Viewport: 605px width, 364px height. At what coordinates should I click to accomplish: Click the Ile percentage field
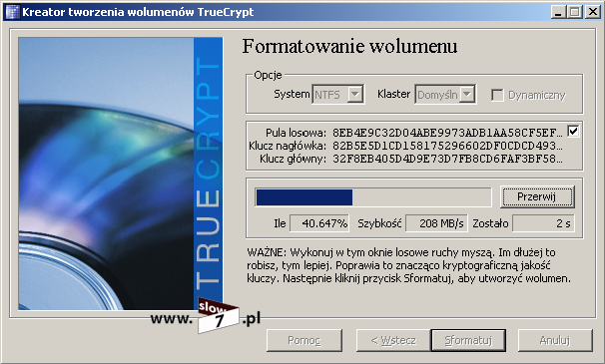click(319, 223)
